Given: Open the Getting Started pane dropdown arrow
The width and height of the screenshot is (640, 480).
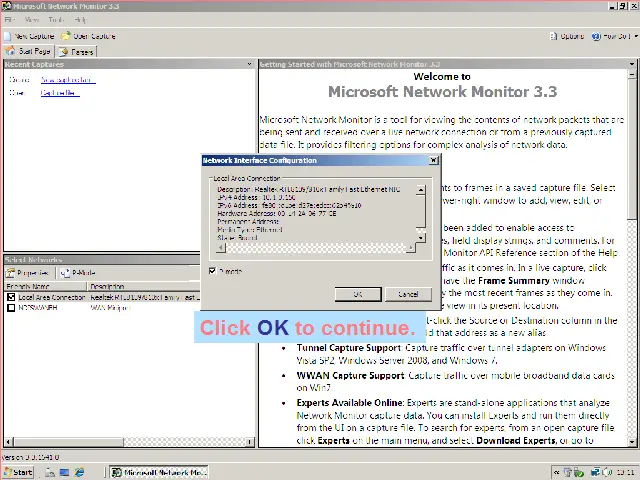Looking at the screenshot, I should (x=632, y=64).
